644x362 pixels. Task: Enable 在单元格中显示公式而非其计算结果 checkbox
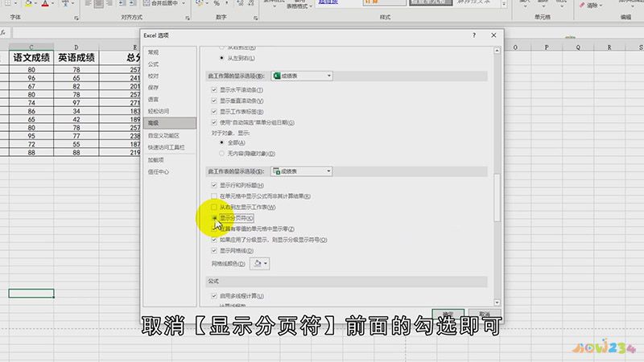(214, 196)
